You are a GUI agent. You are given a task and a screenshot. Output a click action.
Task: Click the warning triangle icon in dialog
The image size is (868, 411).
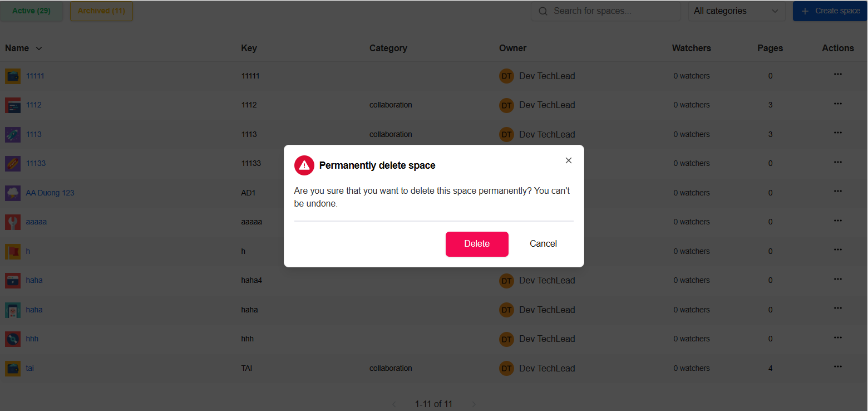click(304, 165)
